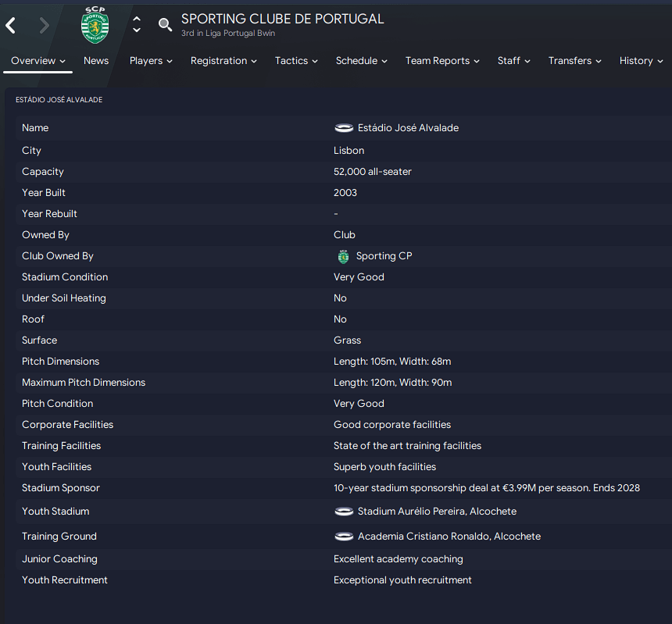The width and height of the screenshot is (672, 624).
Task: Expand the Players dropdown menu
Action: (x=151, y=61)
